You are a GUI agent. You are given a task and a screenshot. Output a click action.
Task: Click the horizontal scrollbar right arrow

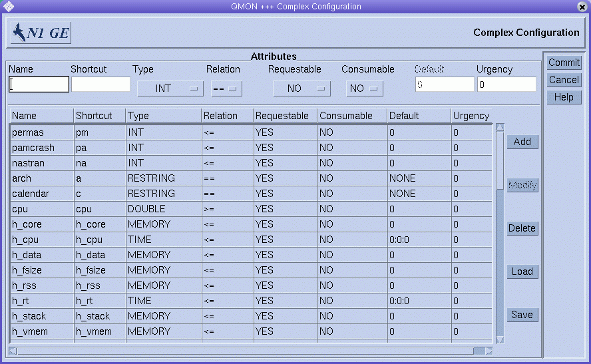(489, 351)
